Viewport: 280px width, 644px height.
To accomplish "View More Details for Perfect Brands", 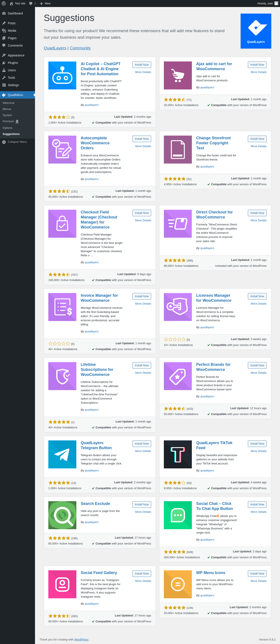I will click(259, 373).
